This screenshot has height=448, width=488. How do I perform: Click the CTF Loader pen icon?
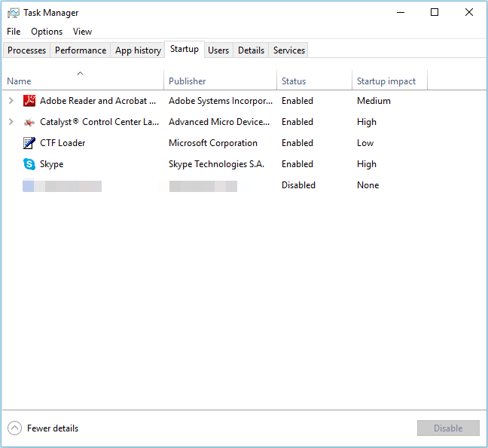(29, 143)
